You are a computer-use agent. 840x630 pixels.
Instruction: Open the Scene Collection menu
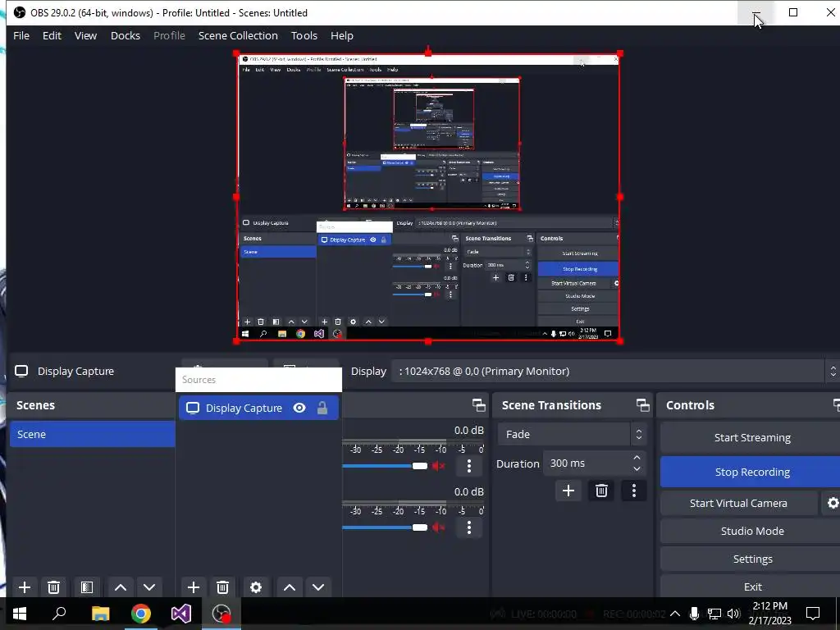point(239,36)
